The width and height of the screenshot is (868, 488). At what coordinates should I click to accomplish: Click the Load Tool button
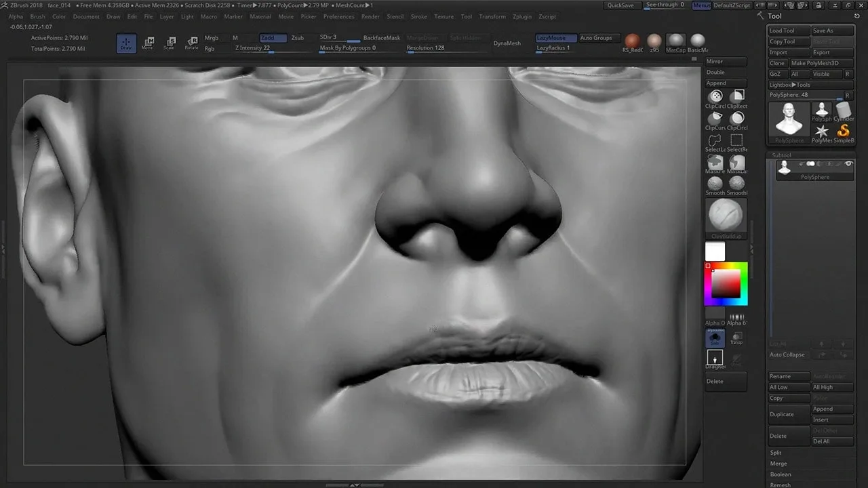(x=789, y=30)
